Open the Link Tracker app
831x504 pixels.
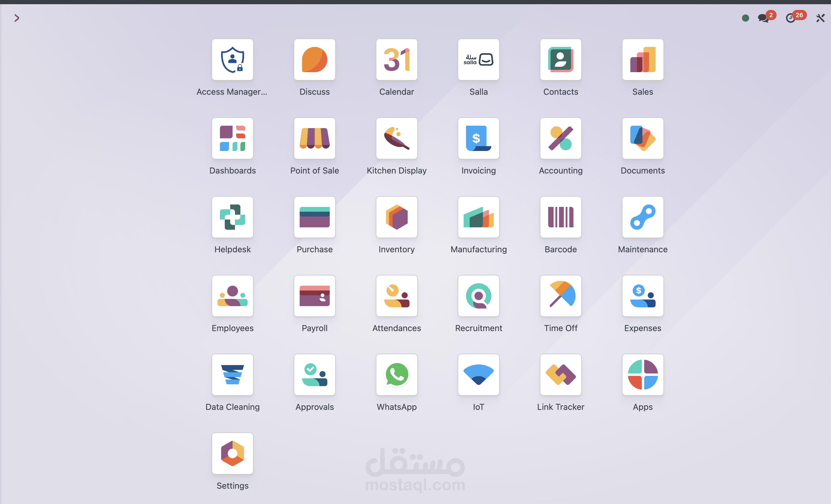pyautogui.click(x=561, y=375)
